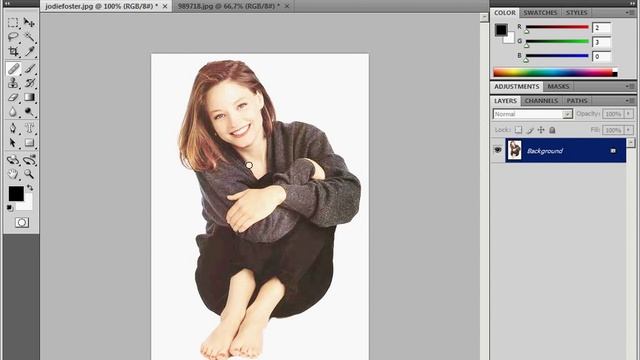
Task: Open the Masks tab
Action: (558, 86)
